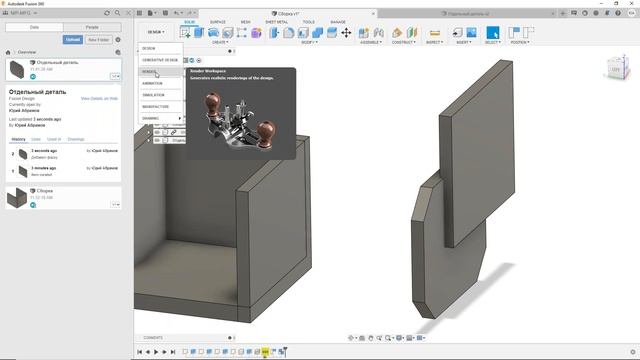The width and height of the screenshot is (640, 360).
Task: Select the New Component tool
Action: point(364,33)
